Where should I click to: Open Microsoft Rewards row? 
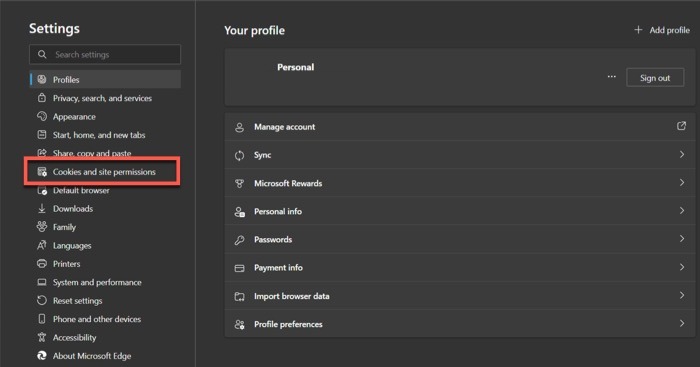[459, 183]
